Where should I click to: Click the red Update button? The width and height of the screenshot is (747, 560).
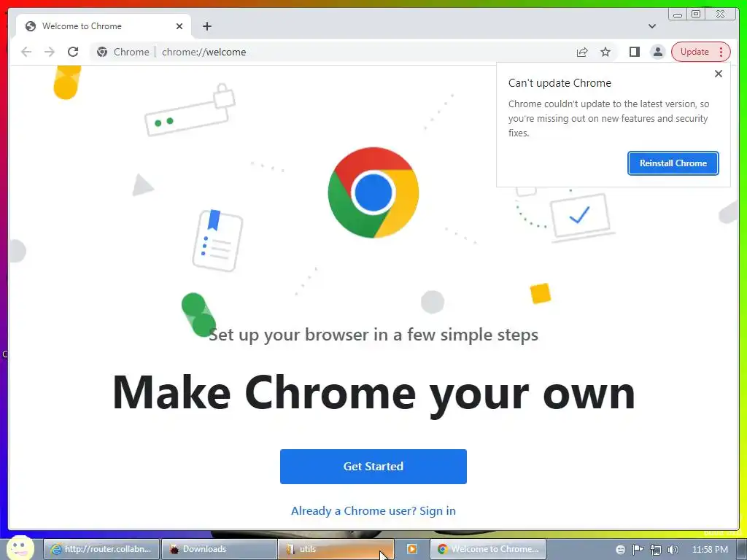click(694, 52)
